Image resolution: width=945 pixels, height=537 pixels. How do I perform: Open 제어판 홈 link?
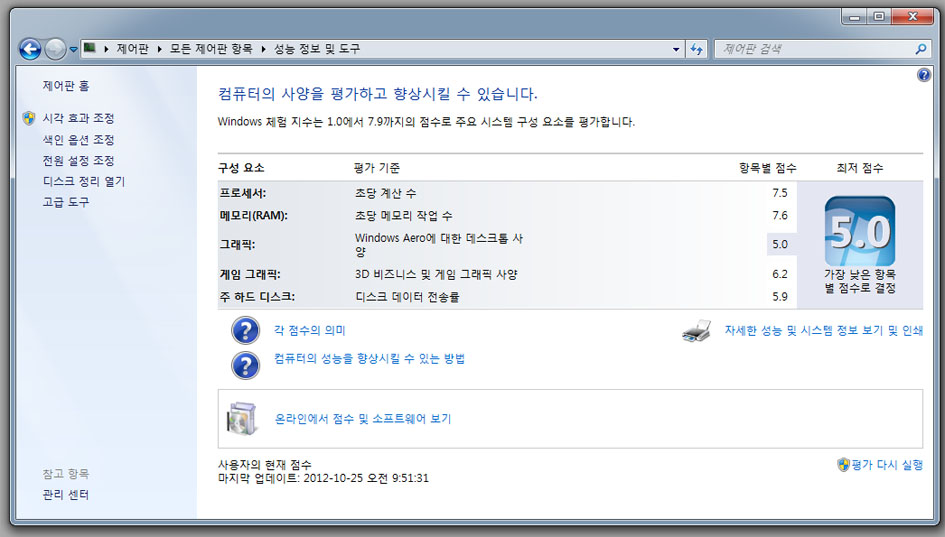(66, 86)
